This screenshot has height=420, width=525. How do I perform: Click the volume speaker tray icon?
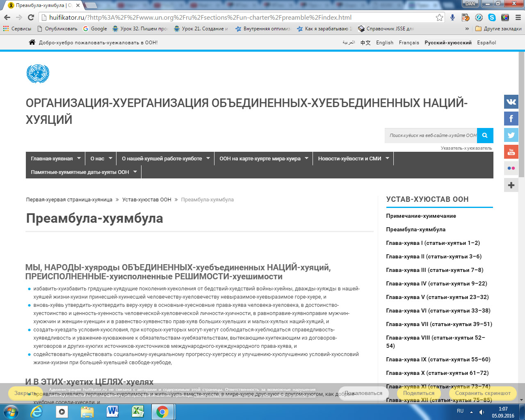(x=482, y=412)
